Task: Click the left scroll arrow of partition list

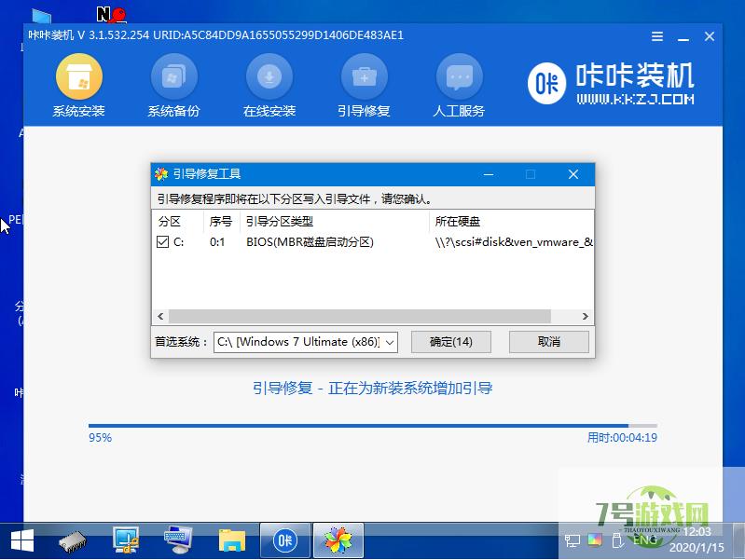Action: click(160, 316)
